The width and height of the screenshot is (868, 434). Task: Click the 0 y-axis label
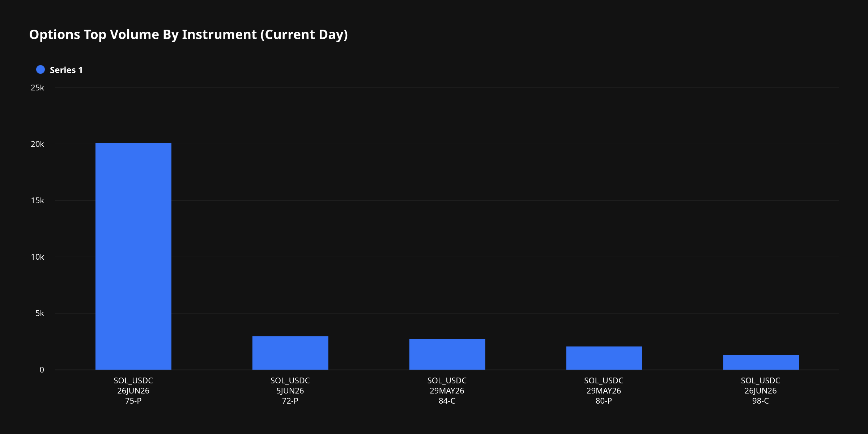tap(42, 370)
